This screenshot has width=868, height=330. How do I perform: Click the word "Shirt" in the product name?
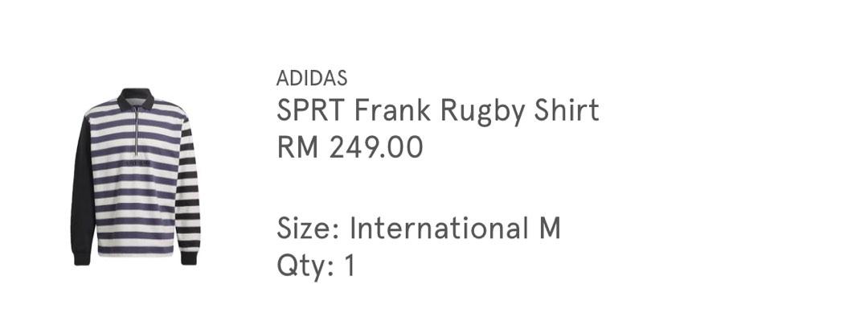click(567, 109)
